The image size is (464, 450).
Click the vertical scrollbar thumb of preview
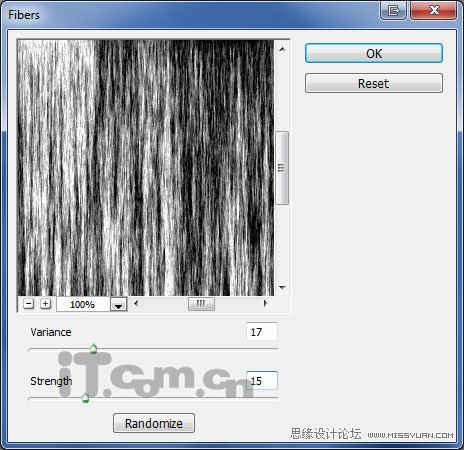282,168
